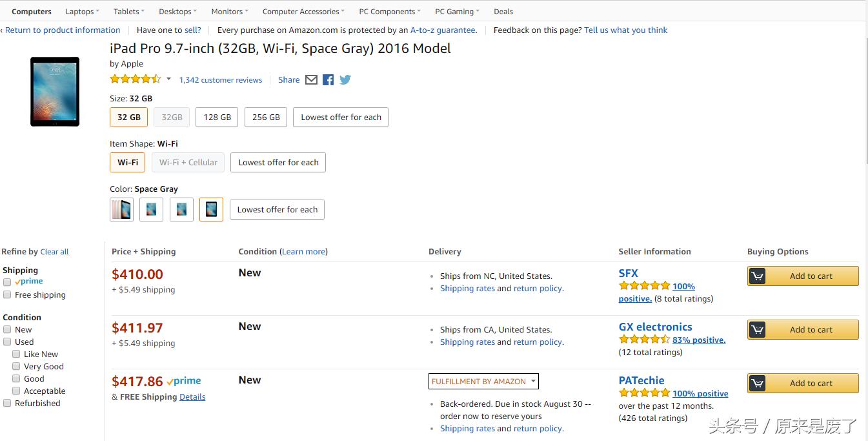The height and width of the screenshot is (441, 868).
Task: Click cart icon on SFX offer
Action: 758,276
